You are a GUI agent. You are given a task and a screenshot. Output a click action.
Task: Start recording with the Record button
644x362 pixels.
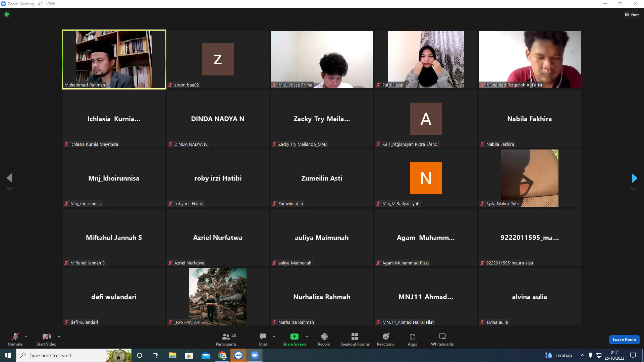[324, 339]
